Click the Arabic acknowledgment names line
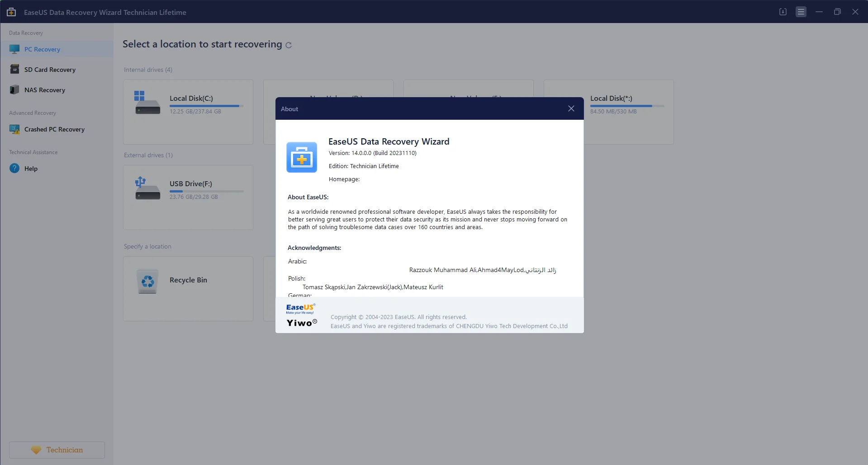This screenshot has width=868, height=465. [x=483, y=270]
